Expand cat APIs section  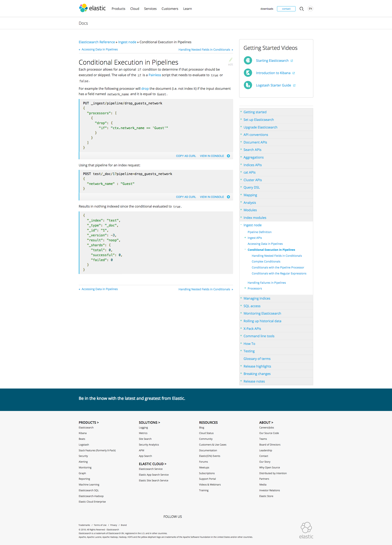tap(241, 172)
